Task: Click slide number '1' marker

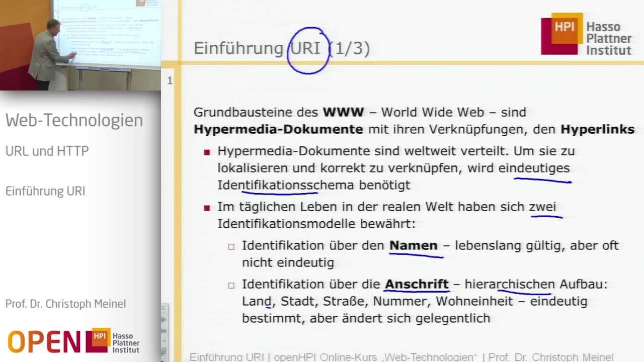Action: tap(170, 80)
